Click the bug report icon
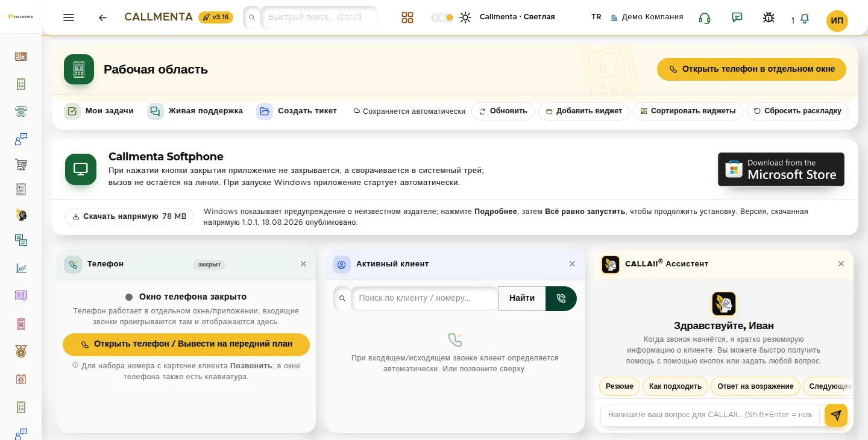 pos(769,17)
